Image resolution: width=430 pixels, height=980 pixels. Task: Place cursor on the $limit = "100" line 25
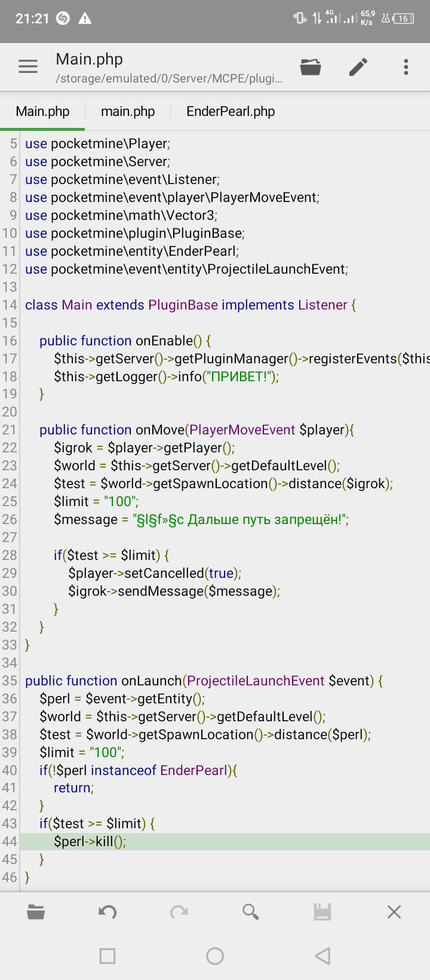pyautogui.click(x=96, y=502)
